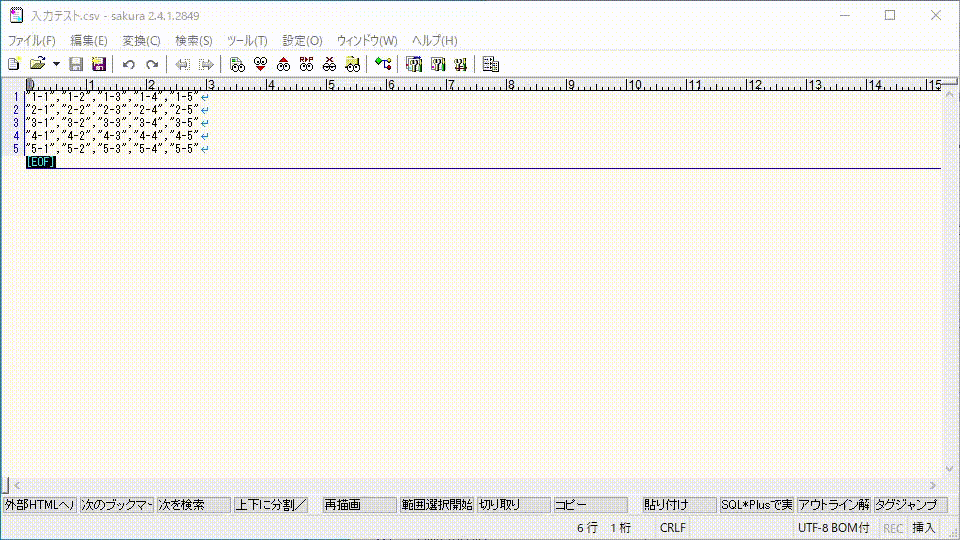Image resolution: width=960 pixels, height=540 pixels.
Task: Click the Undo arrow icon
Action: point(129,64)
